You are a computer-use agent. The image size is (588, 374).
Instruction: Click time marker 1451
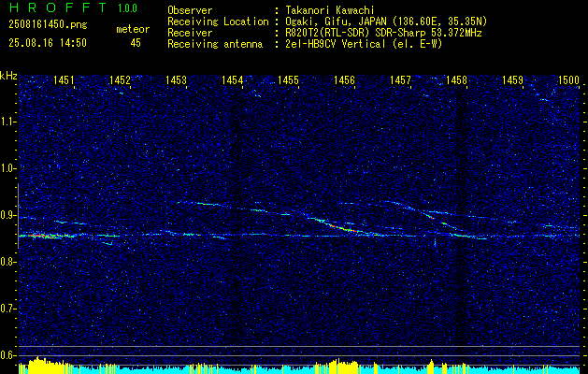(x=64, y=79)
